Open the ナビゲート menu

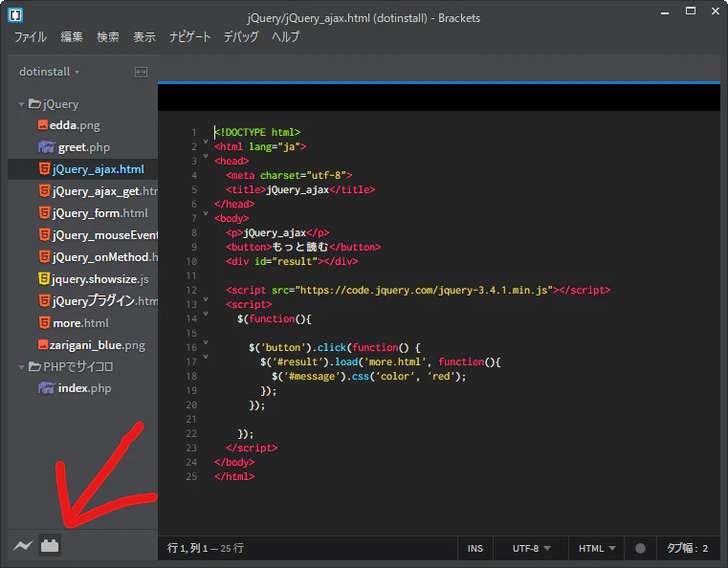tap(190, 37)
